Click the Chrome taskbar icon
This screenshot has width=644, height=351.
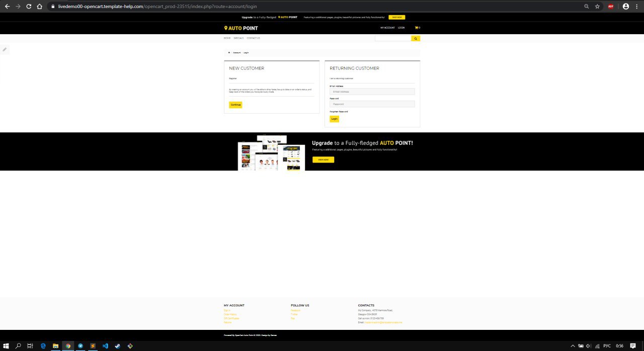(x=68, y=345)
